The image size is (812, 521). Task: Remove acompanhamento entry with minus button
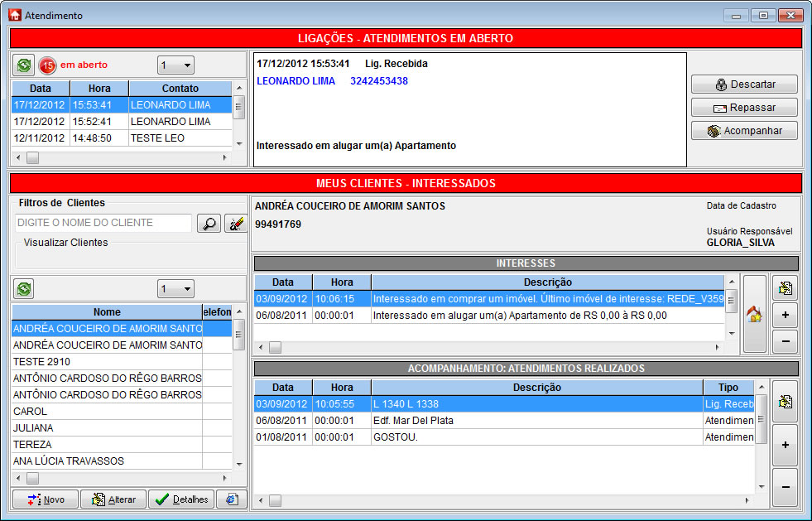coord(784,487)
